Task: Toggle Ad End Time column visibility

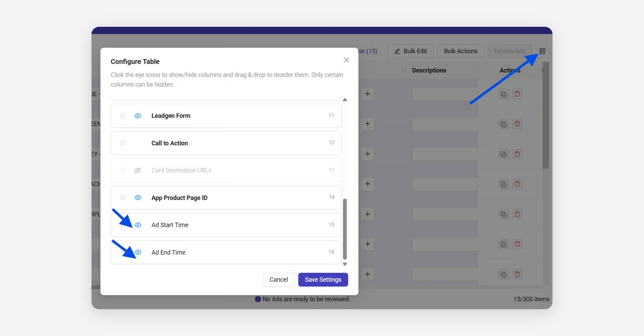Action: (x=138, y=252)
